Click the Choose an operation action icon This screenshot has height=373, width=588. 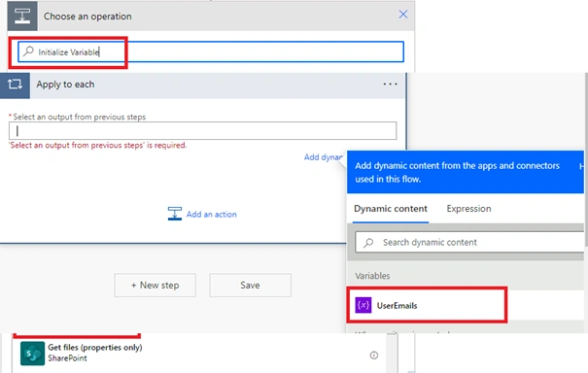22,16
